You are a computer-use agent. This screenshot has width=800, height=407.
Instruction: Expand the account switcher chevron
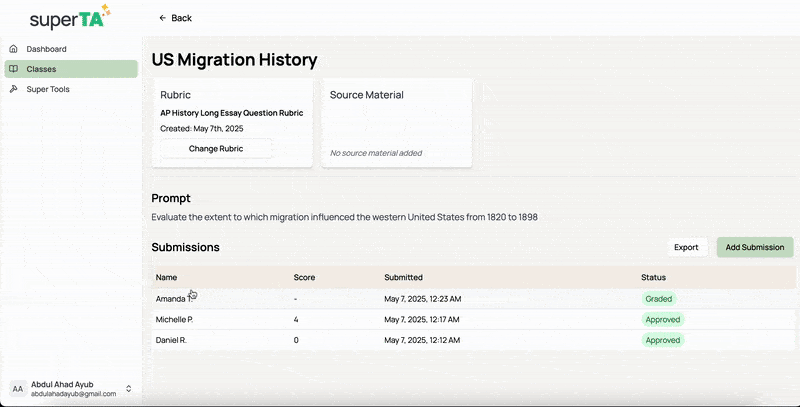click(x=128, y=388)
